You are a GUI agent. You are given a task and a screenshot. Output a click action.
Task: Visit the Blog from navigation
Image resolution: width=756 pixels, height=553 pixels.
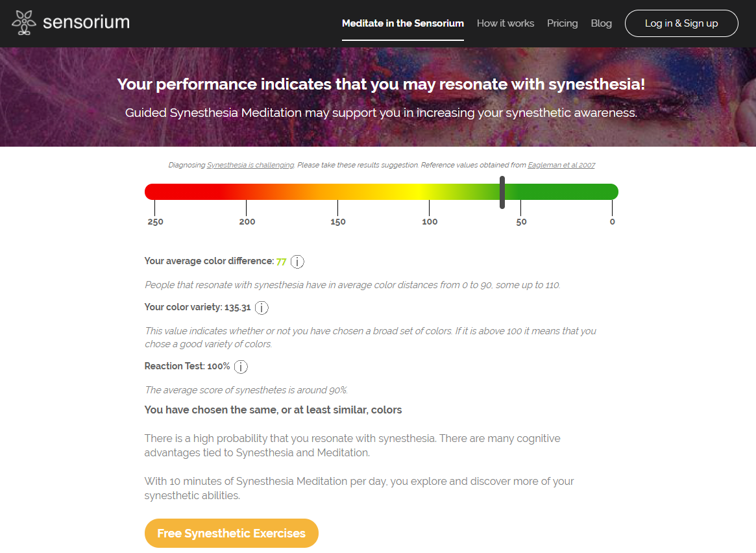[601, 23]
